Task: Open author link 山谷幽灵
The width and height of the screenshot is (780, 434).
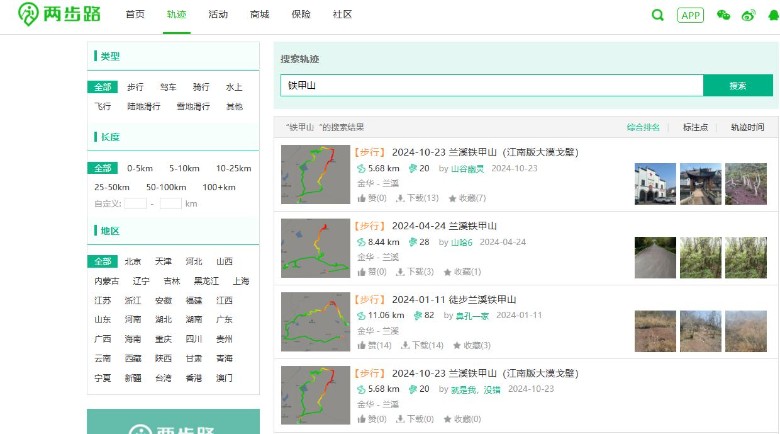Action: pyautogui.click(x=467, y=169)
